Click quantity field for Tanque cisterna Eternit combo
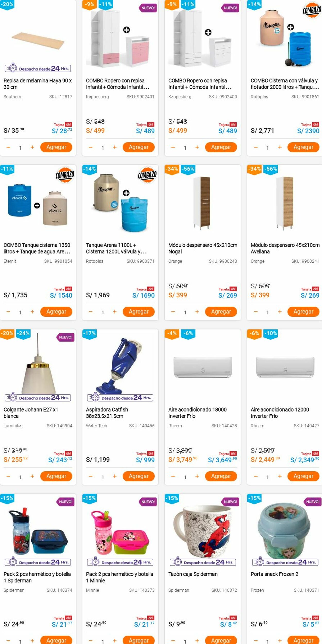 coord(20,312)
